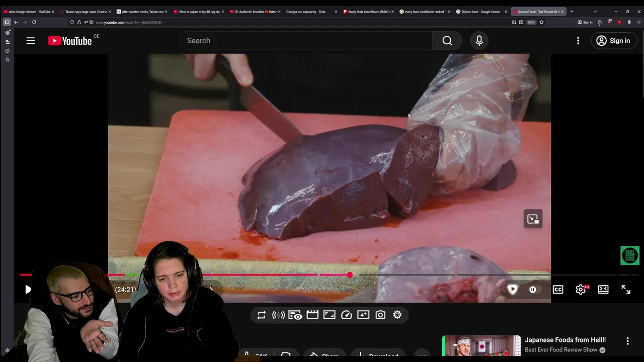Open the playback speed gauge icon
This screenshot has width=644, height=362.
pyautogui.click(x=346, y=315)
